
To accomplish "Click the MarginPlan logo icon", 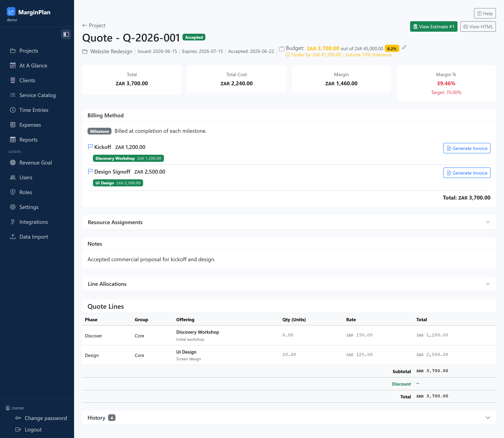I will click(x=11, y=12).
